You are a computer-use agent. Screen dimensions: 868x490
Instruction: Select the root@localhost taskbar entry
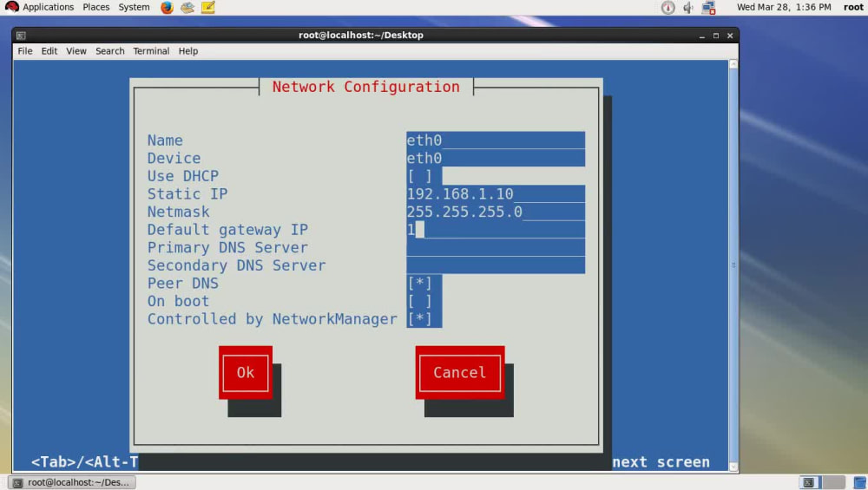coord(72,483)
